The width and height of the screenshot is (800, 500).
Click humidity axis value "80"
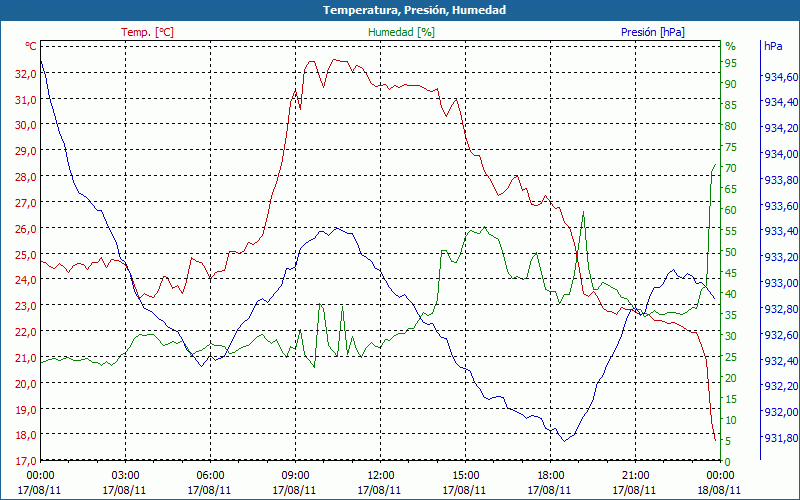[731, 127]
